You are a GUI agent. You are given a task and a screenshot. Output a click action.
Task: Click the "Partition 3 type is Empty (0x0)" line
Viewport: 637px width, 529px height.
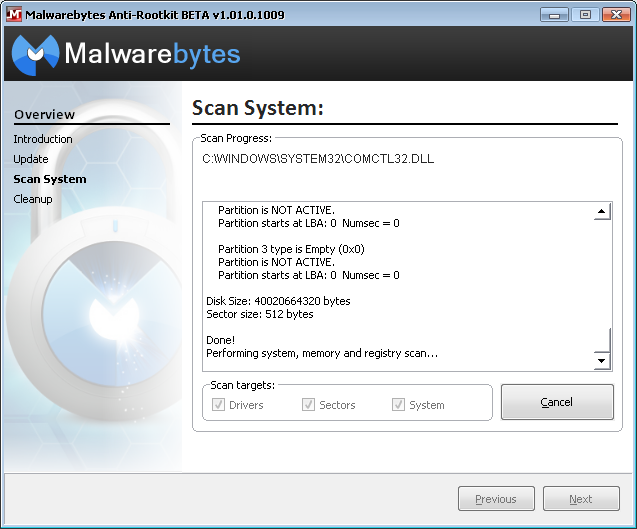click(x=291, y=249)
